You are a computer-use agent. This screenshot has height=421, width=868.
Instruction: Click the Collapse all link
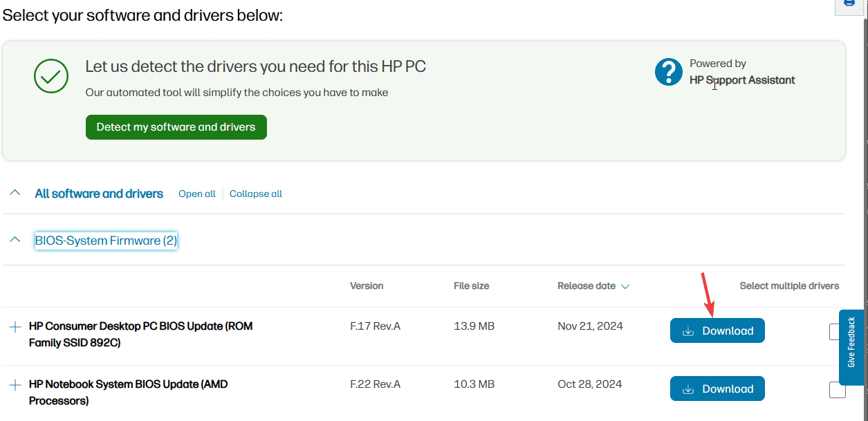point(256,194)
